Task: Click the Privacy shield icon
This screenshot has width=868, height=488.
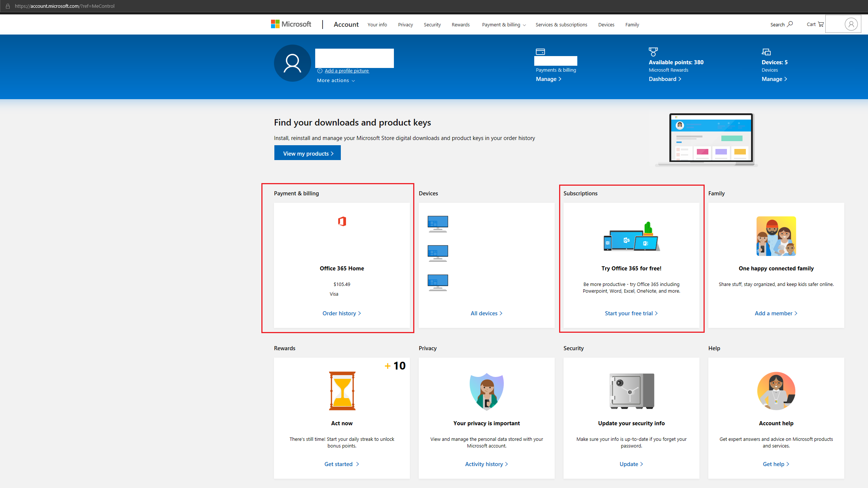Action: [486, 391]
